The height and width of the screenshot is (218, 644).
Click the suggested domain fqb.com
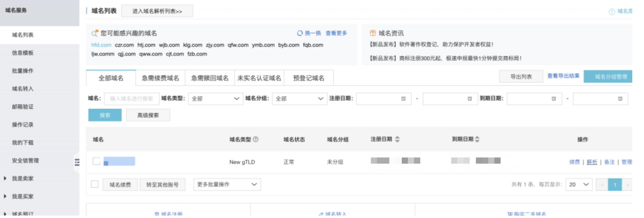(313, 45)
